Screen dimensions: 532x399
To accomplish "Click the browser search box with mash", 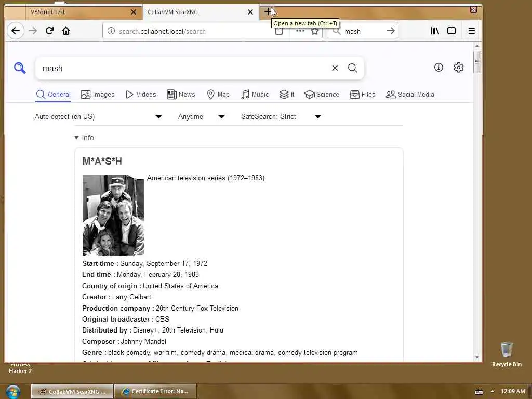I will click(x=363, y=31).
